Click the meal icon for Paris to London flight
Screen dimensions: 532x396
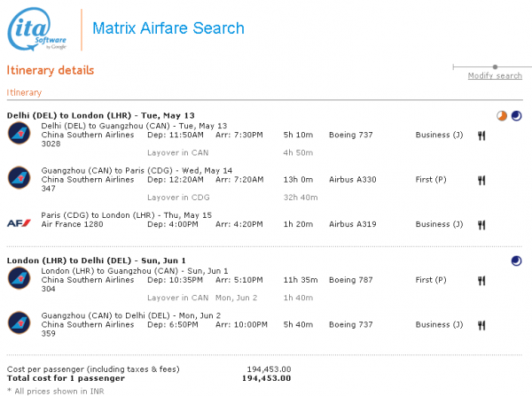tap(481, 225)
